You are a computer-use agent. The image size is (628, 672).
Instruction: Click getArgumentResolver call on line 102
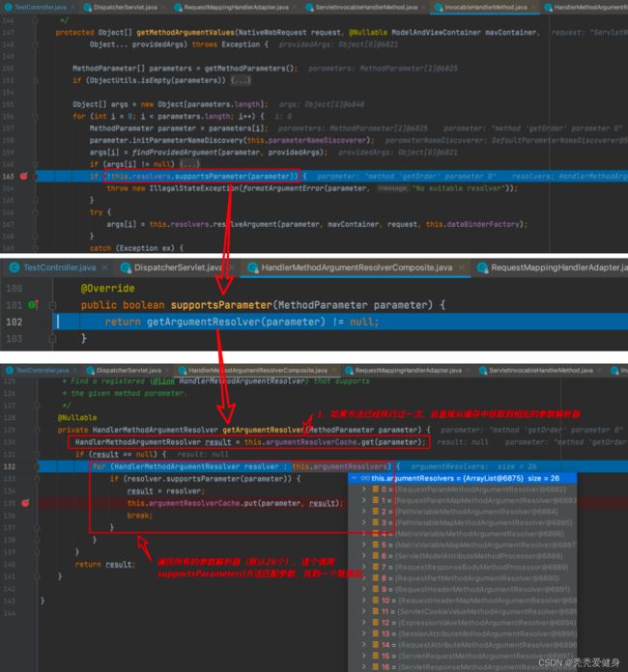(203, 322)
